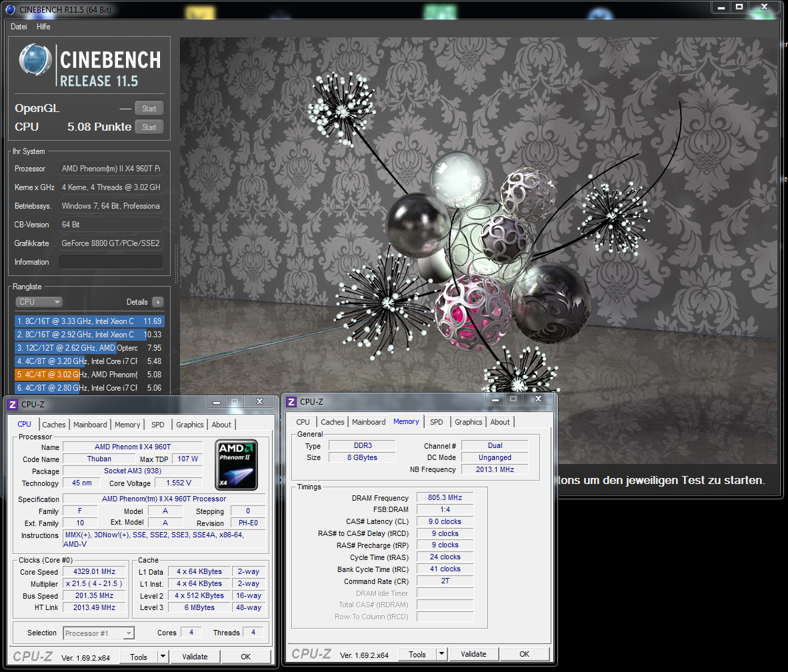
Task: Click Bus Speed value 201.35 MHz
Action: (x=94, y=595)
